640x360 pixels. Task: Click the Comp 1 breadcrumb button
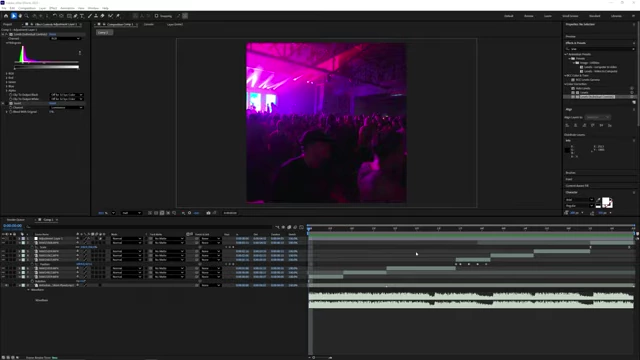[104, 32]
